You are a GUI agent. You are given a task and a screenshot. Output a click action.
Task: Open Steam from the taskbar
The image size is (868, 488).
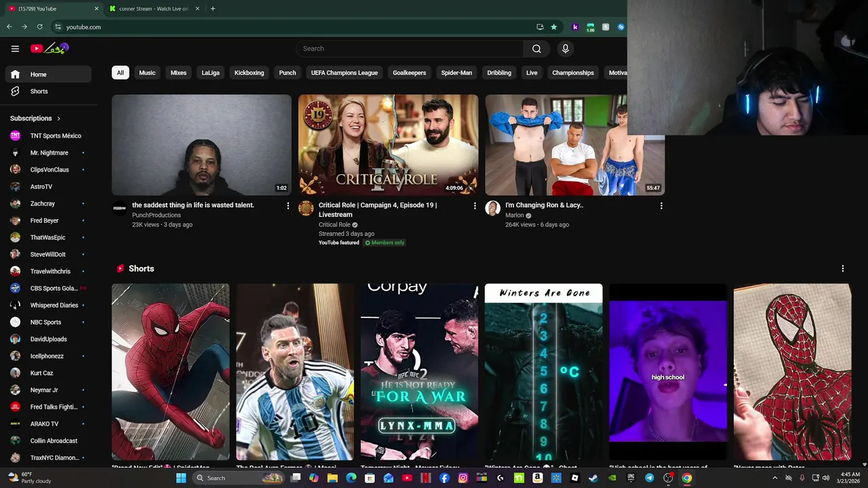click(x=593, y=478)
